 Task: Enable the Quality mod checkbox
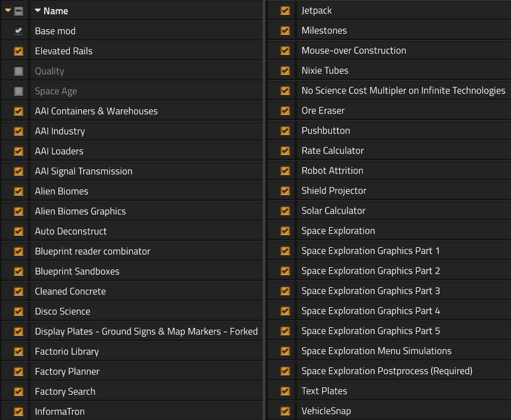[x=18, y=71]
